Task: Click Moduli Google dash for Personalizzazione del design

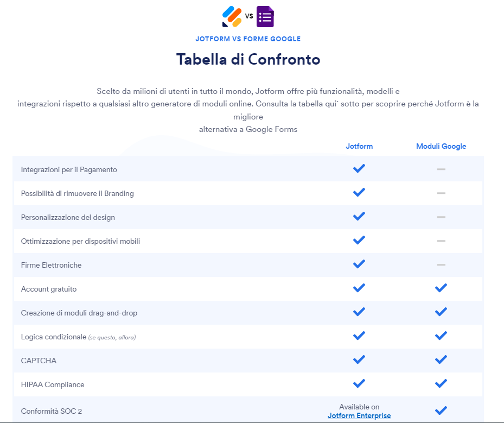Action: (x=441, y=217)
